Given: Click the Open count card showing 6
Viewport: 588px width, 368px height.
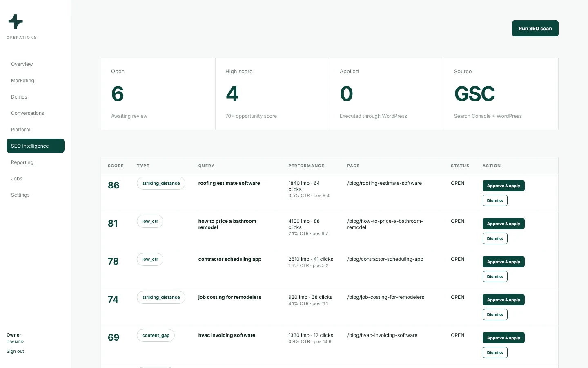Looking at the screenshot, I should [x=158, y=94].
